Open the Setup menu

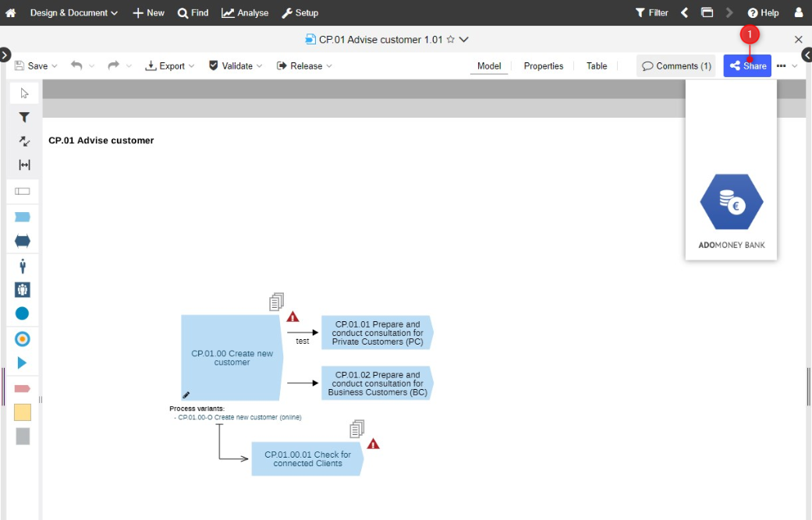pyautogui.click(x=300, y=13)
